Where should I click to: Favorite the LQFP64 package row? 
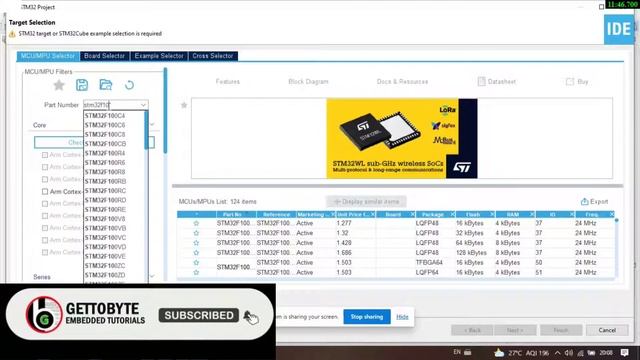coord(196,272)
